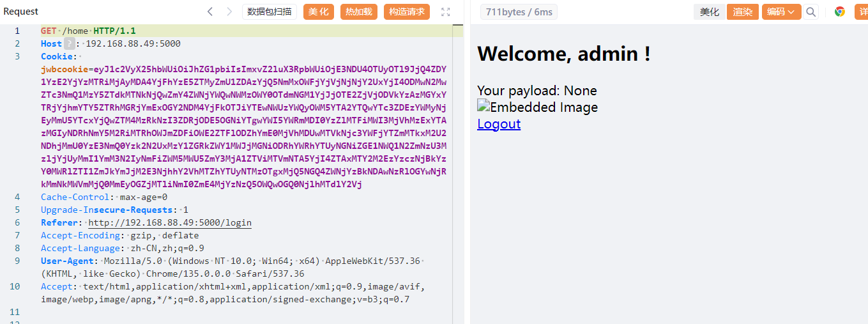Click the next request arrow
The image size is (868, 324).
pos(229,12)
